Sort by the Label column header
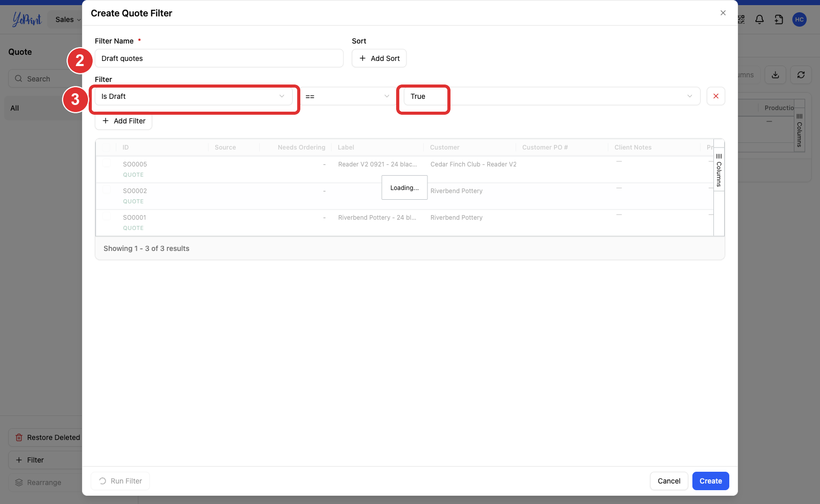 [x=346, y=148]
